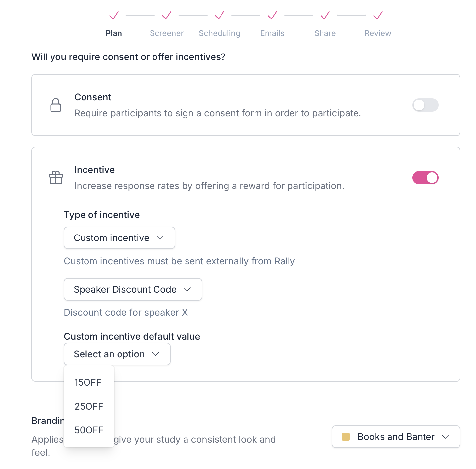Viewport: 476px width, 469px height.
Task: Open the Books and Banter branding dropdown
Action: click(x=396, y=437)
